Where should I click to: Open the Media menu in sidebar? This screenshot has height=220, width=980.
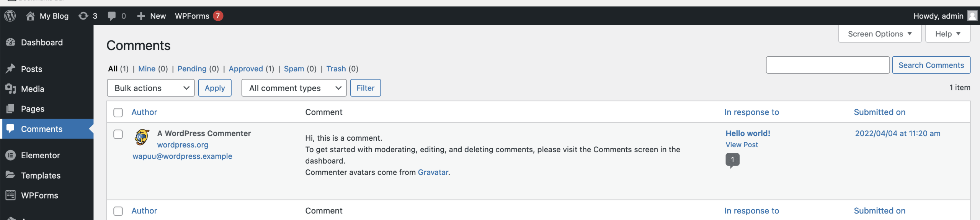pos(33,89)
